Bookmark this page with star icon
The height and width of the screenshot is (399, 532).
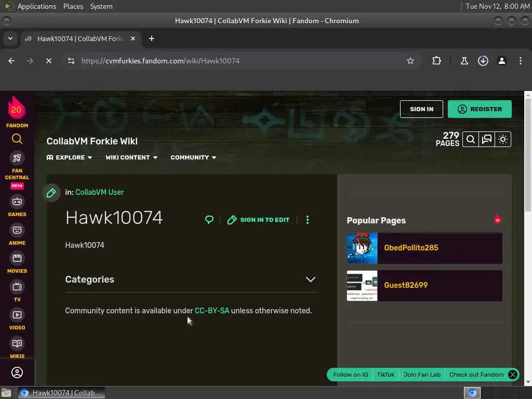(410, 61)
